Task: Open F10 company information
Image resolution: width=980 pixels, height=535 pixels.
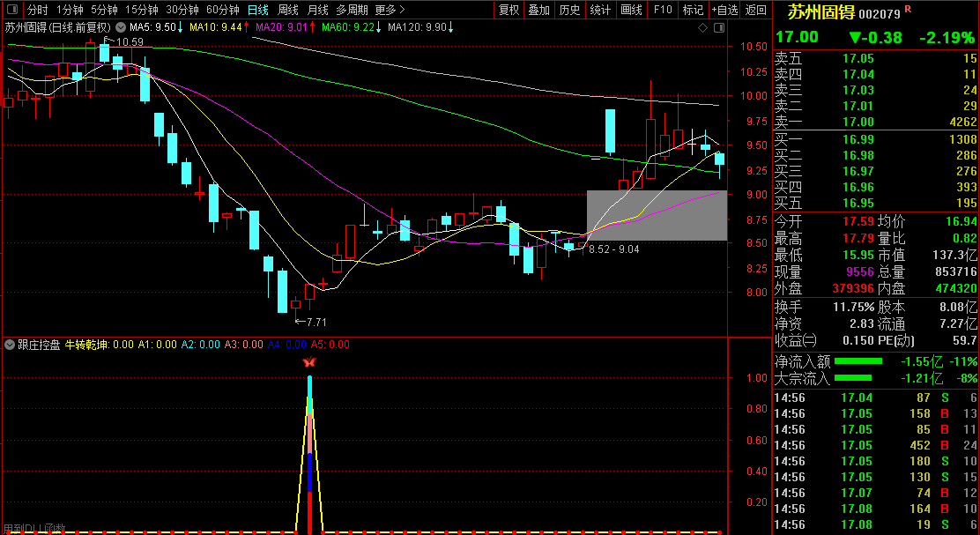Action: pyautogui.click(x=662, y=10)
